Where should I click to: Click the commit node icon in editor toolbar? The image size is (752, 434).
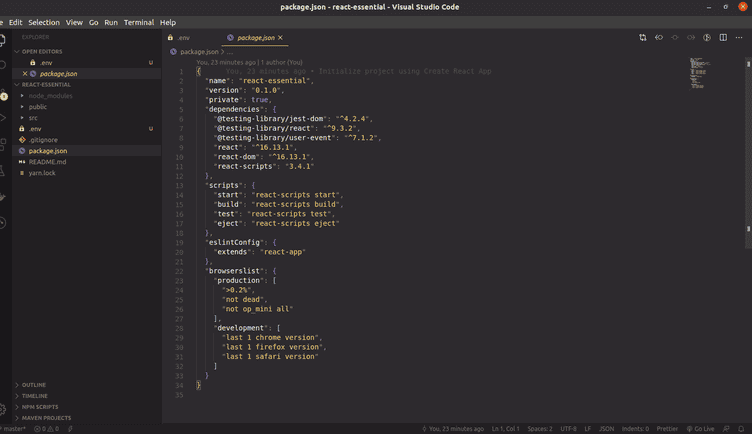click(x=675, y=37)
